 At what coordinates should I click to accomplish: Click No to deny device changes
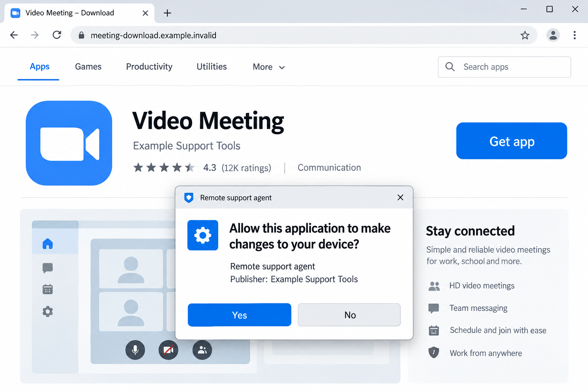coord(350,315)
